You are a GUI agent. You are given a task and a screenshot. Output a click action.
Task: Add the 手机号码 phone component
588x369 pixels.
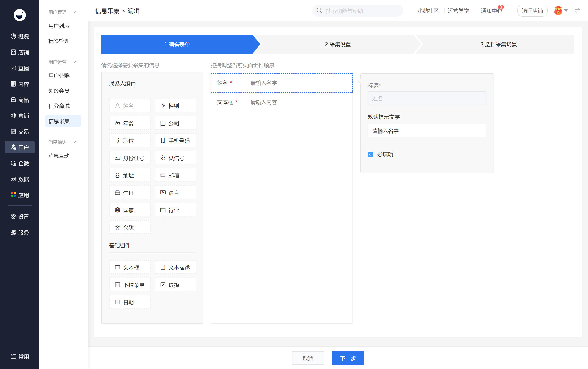tap(175, 140)
